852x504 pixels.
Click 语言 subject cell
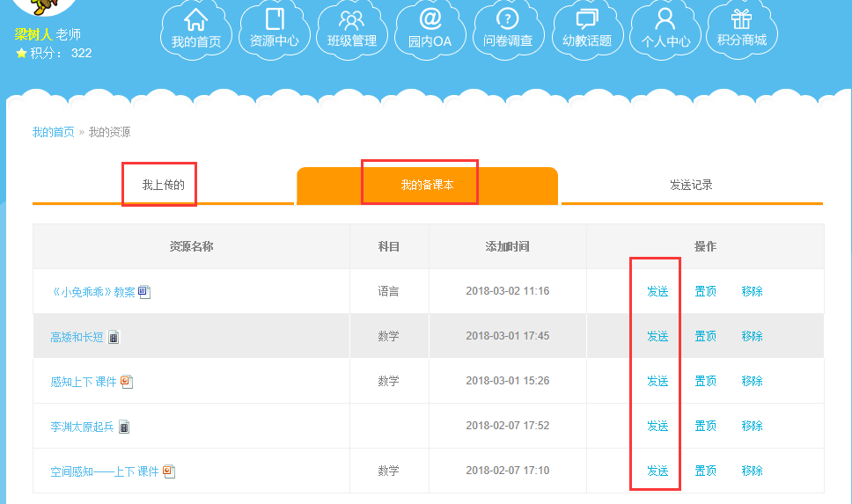pyautogui.click(x=388, y=292)
